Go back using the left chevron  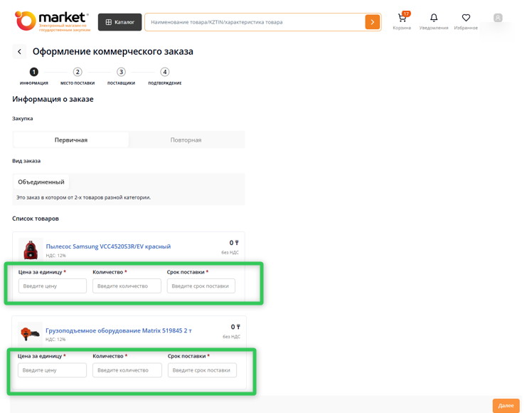[20, 51]
